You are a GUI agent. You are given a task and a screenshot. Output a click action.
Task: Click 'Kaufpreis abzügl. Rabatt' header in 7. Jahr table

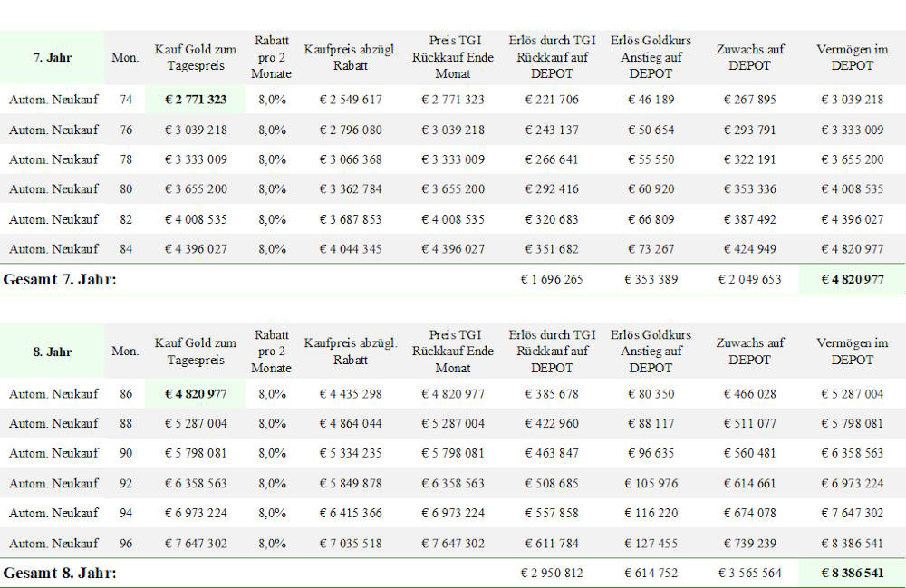click(x=351, y=57)
